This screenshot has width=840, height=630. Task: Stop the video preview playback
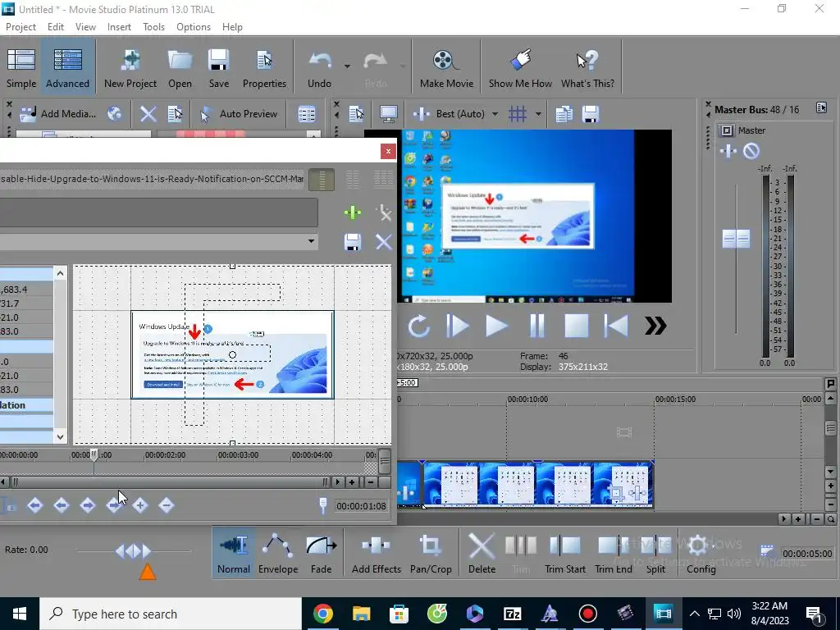[x=577, y=326]
